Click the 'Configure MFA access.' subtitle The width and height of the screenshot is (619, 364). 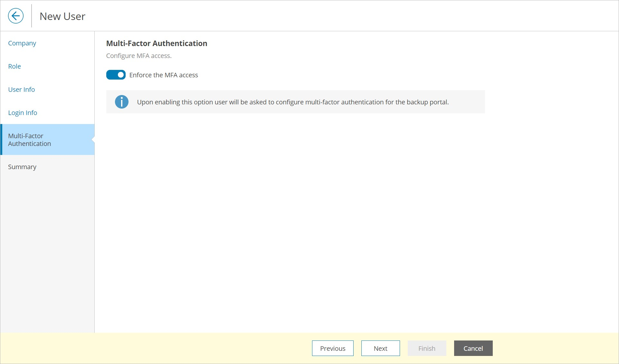tap(139, 56)
